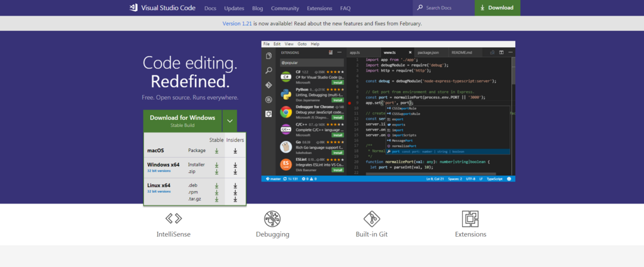
Task: Click the Explorer files icon in editor sidebar
Action: click(269, 56)
